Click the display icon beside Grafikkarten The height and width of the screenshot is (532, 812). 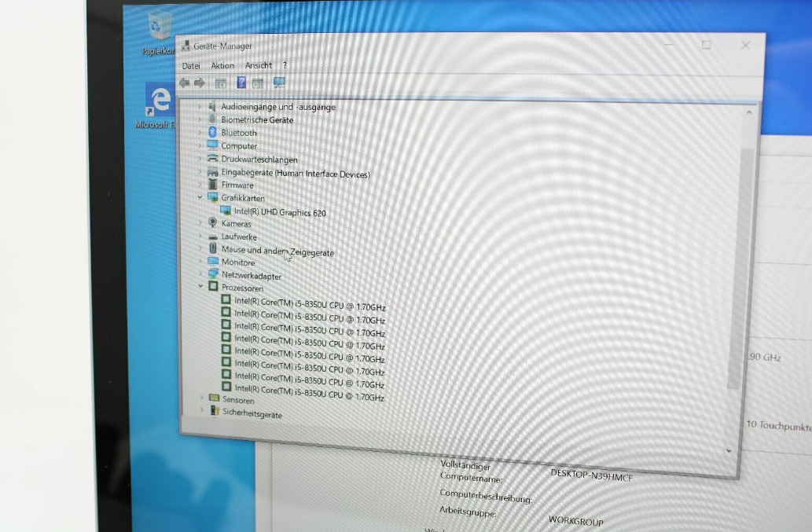[212, 197]
